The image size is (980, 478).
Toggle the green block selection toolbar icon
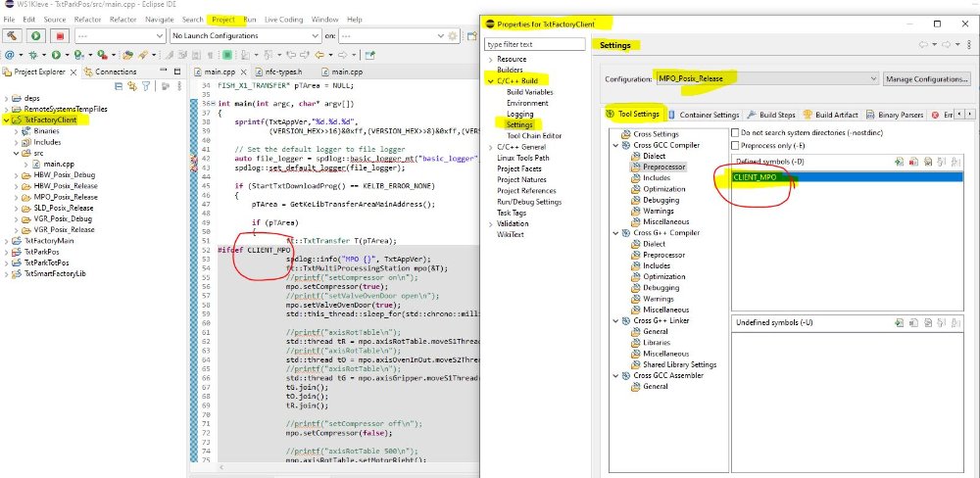pyautogui.click(x=228, y=55)
